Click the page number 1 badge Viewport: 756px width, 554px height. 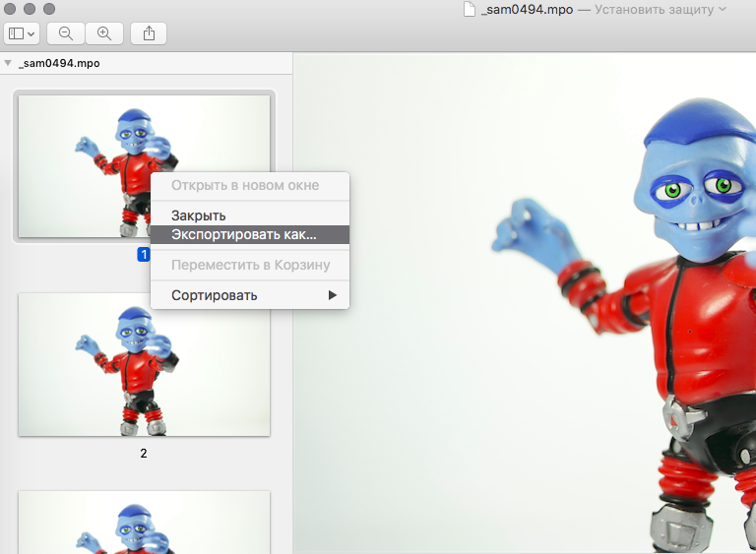click(x=144, y=254)
